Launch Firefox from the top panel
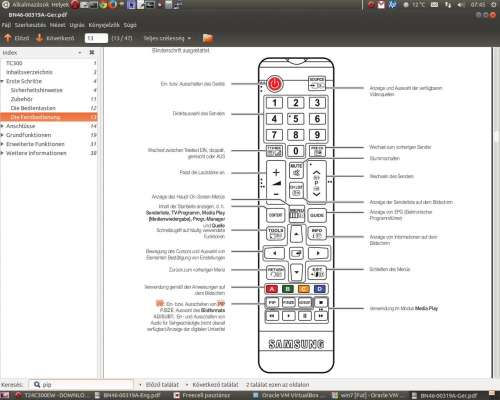This screenshot has height=400, width=500. click(112, 5)
